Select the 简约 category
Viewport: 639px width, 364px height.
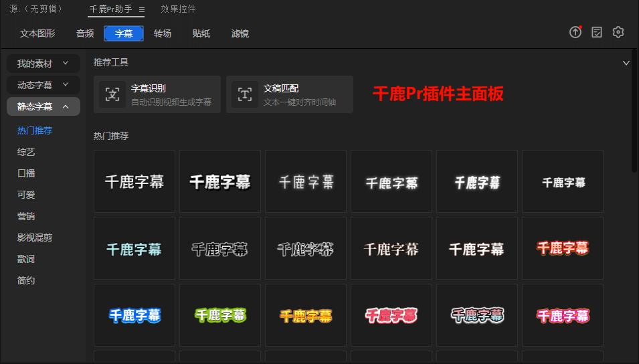26,280
